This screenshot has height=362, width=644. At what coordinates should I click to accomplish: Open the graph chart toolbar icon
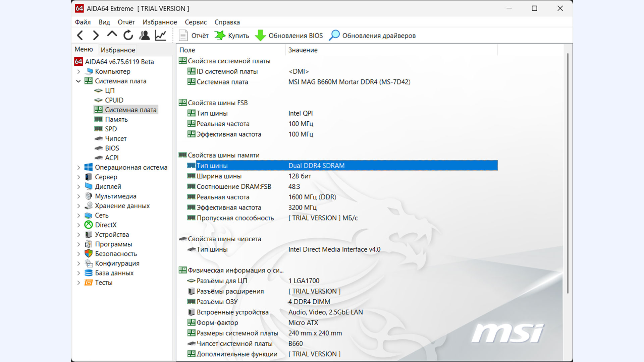161,35
